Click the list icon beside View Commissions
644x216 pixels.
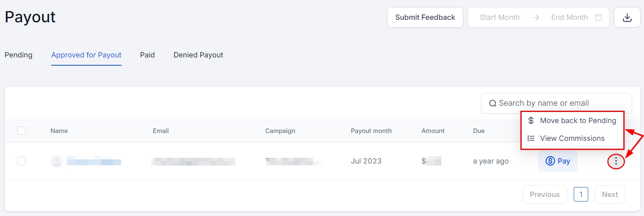(x=531, y=138)
